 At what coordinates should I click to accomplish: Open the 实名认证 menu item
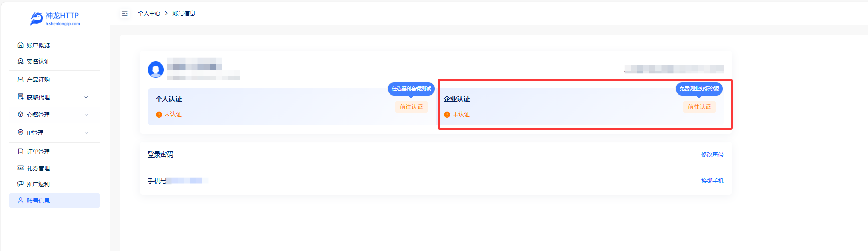click(x=38, y=61)
